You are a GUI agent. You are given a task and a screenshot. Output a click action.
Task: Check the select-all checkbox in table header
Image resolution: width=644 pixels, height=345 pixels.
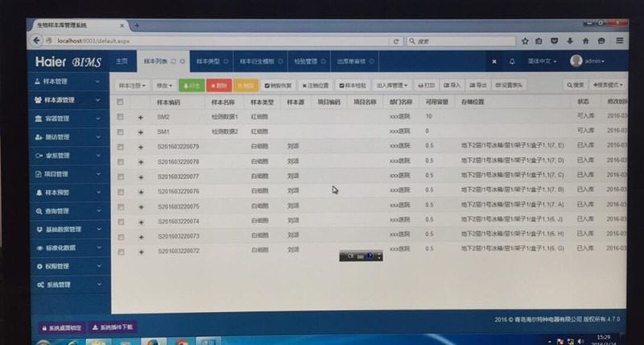click(120, 102)
